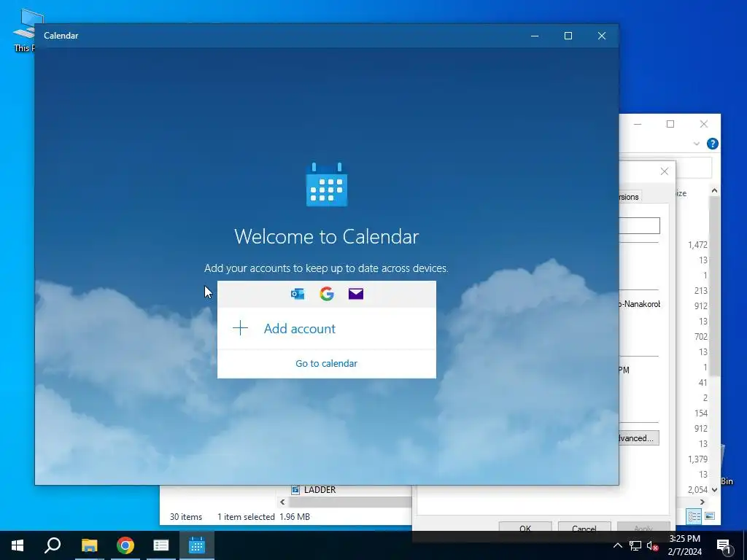
Task: Minimize the Calendar window
Action: click(x=535, y=36)
